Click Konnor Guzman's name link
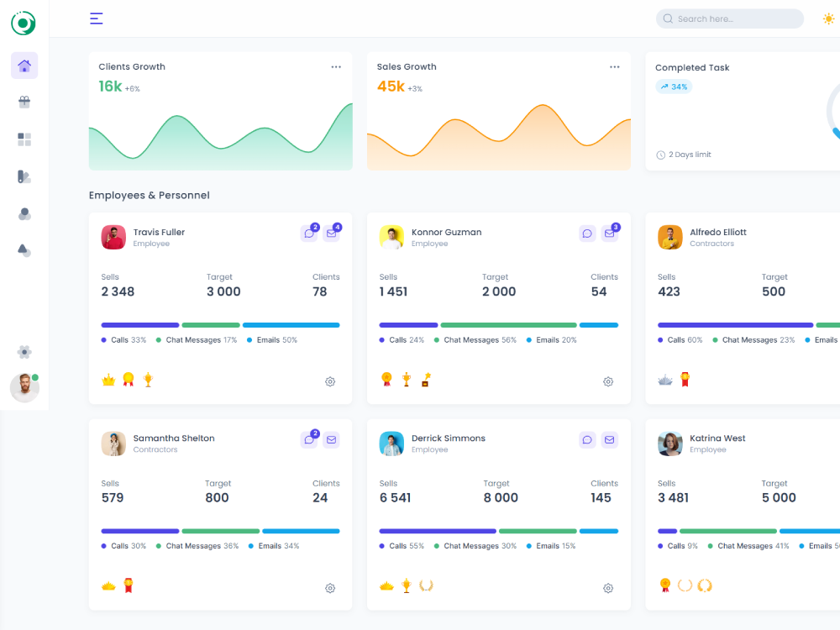840x630 pixels. coord(446,232)
